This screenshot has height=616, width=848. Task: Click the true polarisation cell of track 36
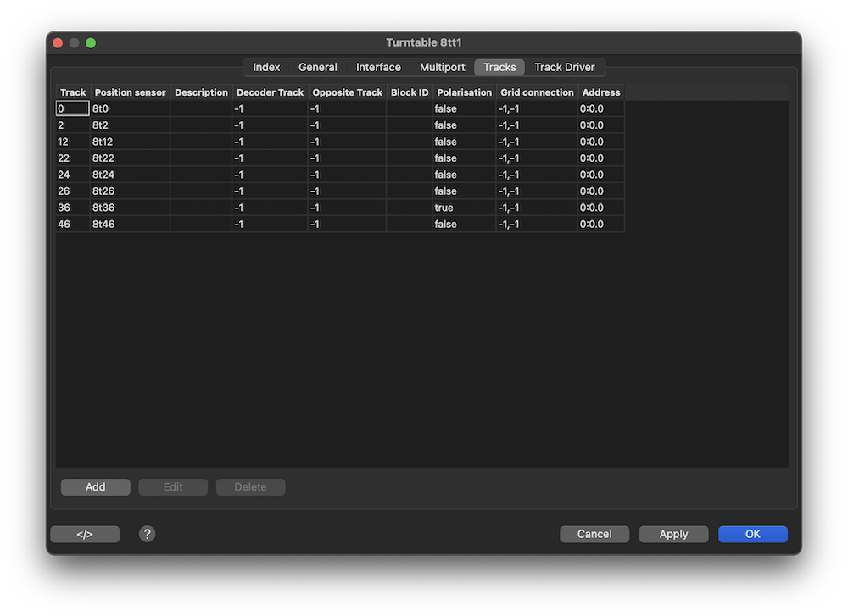[463, 208]
